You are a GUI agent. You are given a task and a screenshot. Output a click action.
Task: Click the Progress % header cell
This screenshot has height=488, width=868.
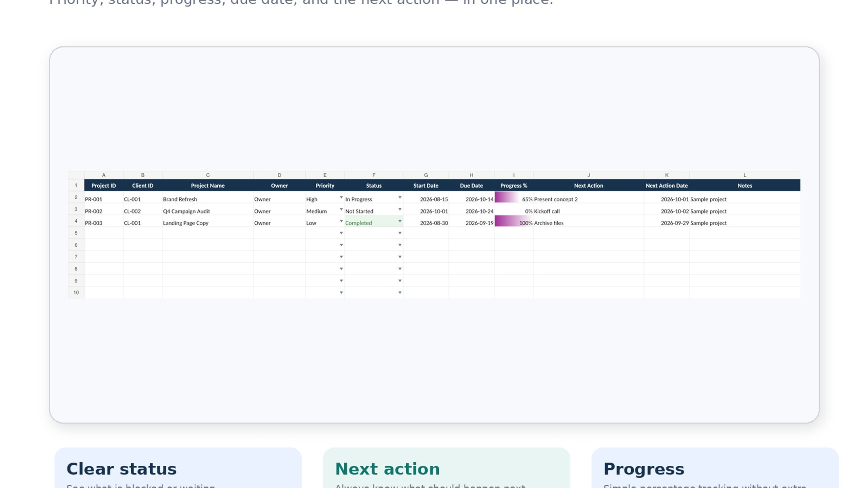514,185
